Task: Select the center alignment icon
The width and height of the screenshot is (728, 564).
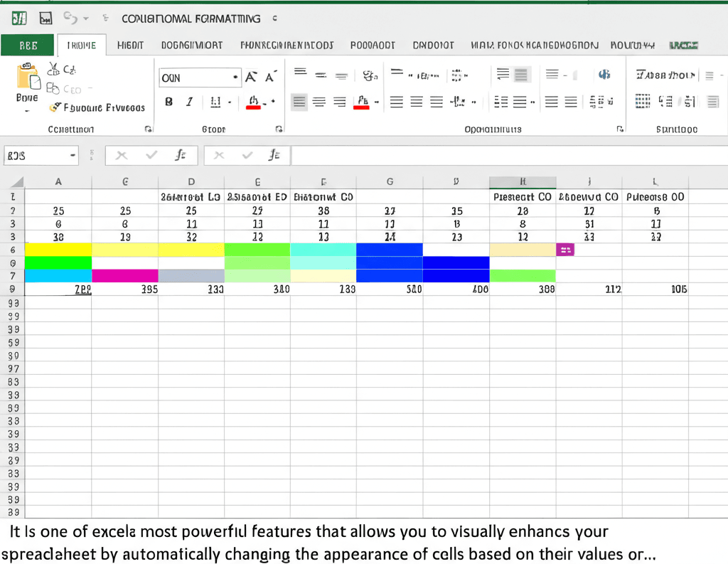Action: (319, 100)
